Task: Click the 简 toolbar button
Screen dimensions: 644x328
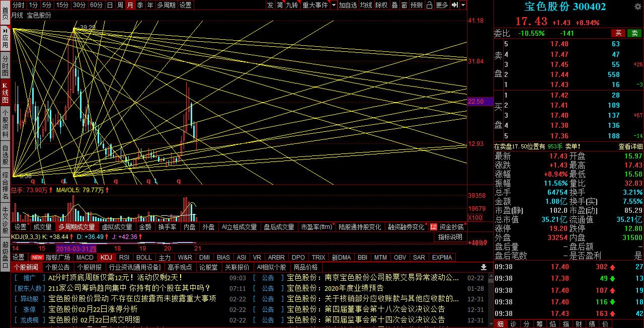Action: (280, 5)
